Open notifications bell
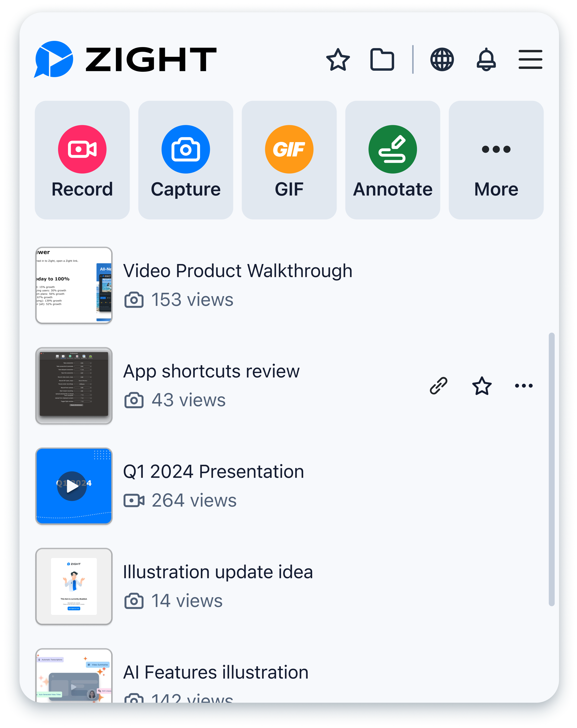The image size is (577, 728). (x=486, y=60)
